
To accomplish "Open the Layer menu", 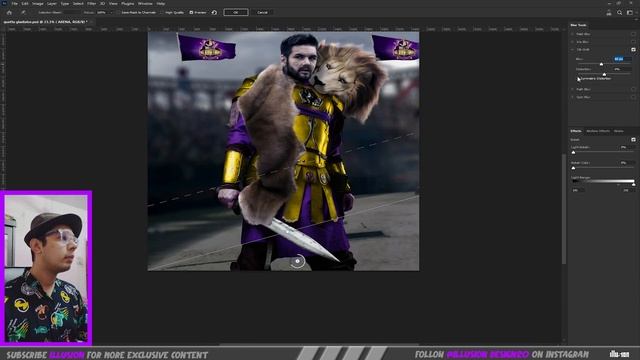I will (52, 4).
